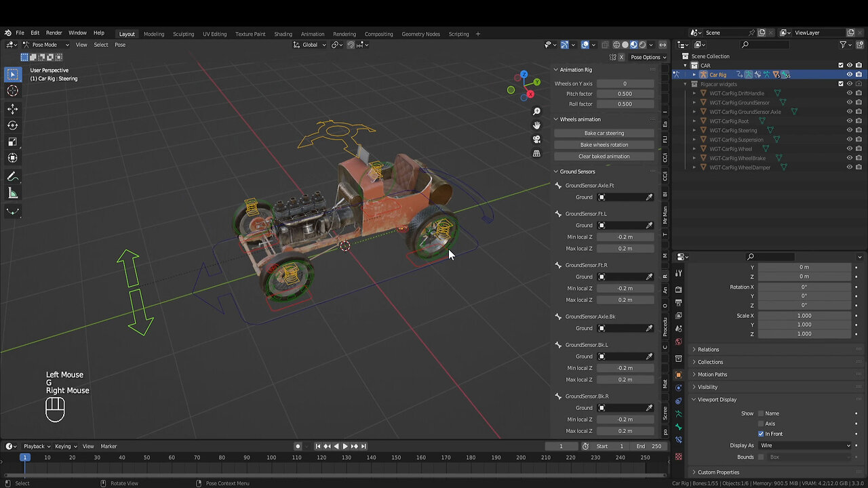Select the Measure tool
The image size is (868, 488).
(x=12, y=192)
